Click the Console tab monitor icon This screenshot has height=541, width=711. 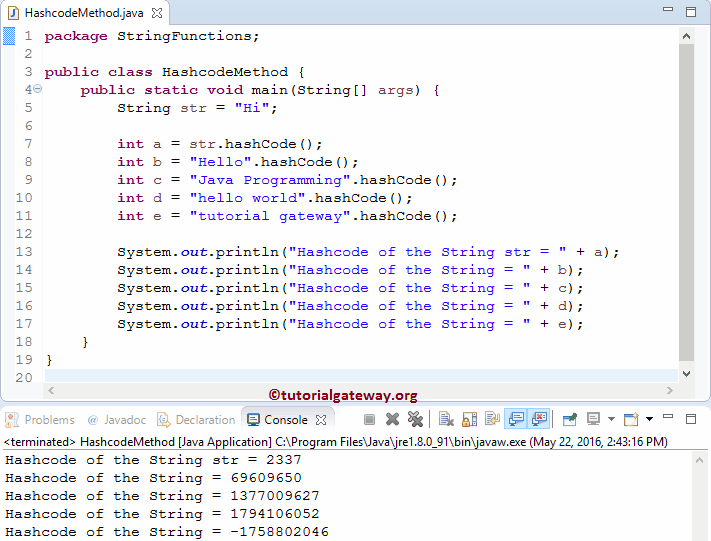253,420
